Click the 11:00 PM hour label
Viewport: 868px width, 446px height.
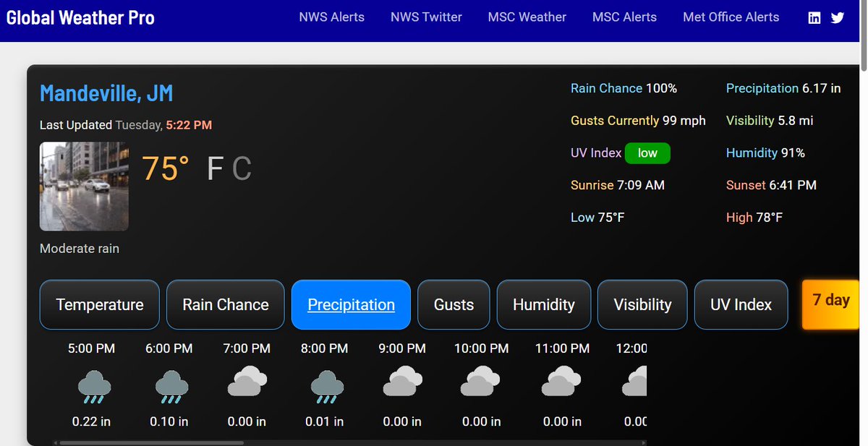pyautogui.click(x=562, y=348)
